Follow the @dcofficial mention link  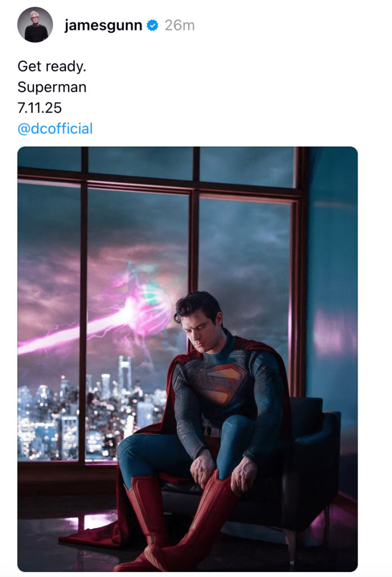[x=55, y=128]
